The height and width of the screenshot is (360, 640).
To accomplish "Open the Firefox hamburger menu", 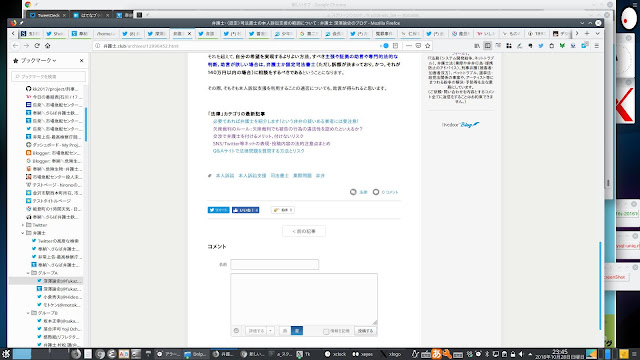I will [x=596, y=46].
